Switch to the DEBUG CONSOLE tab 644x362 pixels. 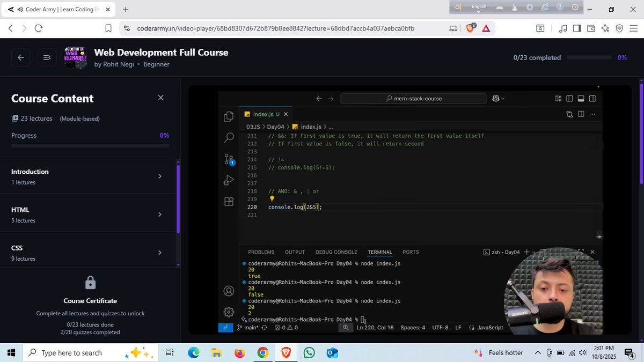pos(336,252)
